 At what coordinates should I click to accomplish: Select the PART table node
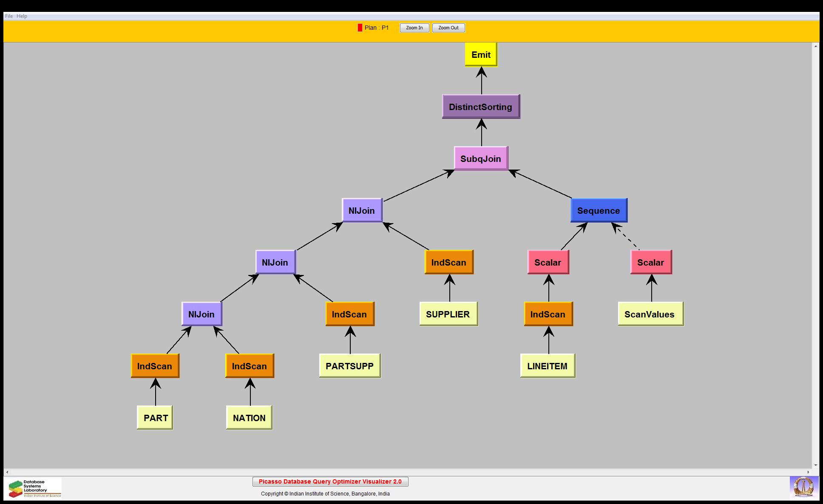point(155,418)
